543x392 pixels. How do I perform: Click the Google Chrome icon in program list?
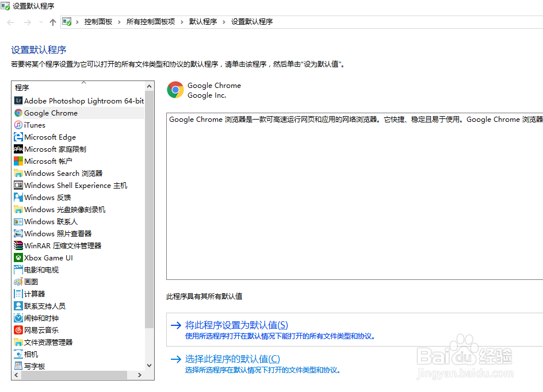(x=18, y=113)
